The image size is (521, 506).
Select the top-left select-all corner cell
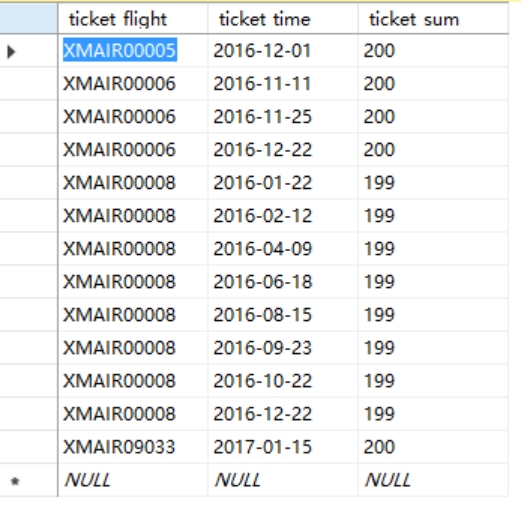29,18
